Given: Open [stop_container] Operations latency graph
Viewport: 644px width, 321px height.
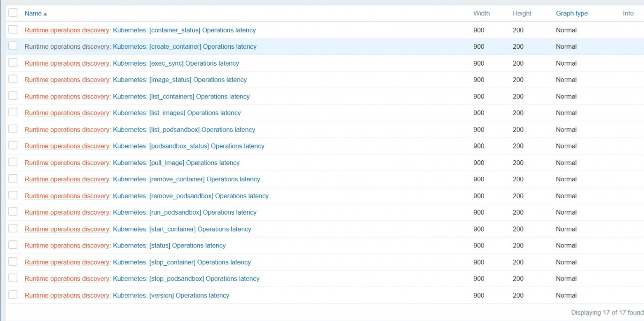Looking at the screenshot, I should [x=182, y=262].
